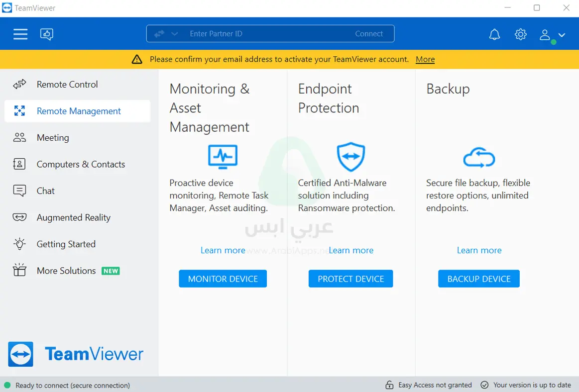Open the hamburger menu icon
The height and width of the screenshot is (392, 579).
click(x=20, y=34)
